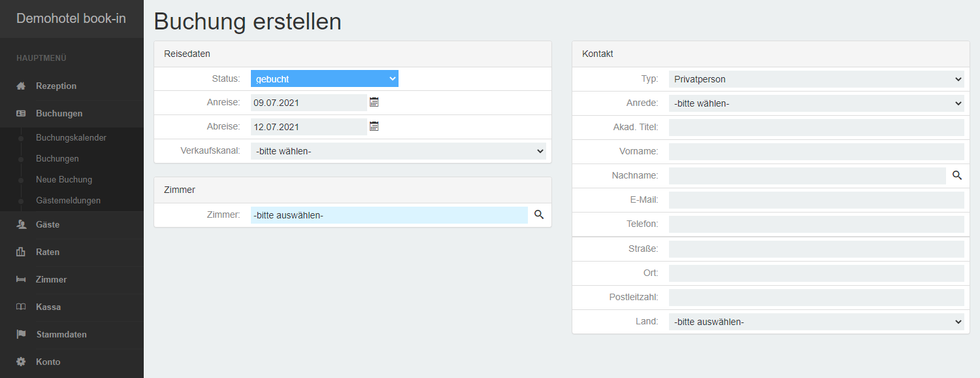Click the Raten chart icon

point(21,252)
